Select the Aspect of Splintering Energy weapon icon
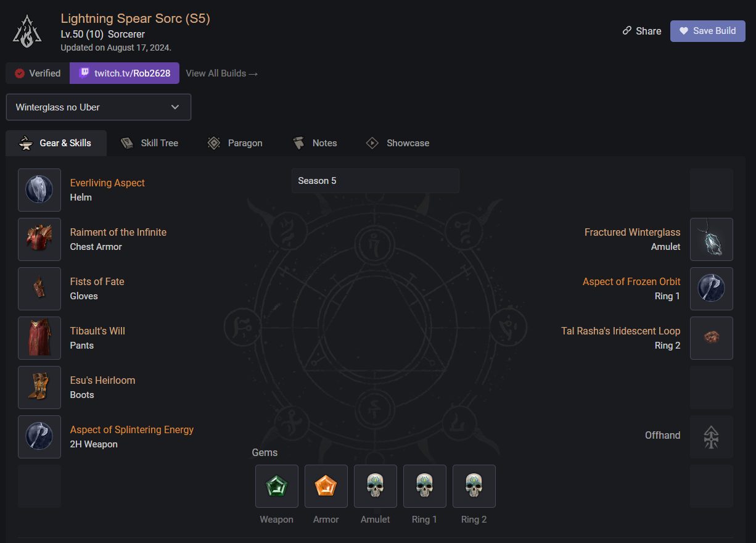The width and height of the screenshot is (756, 543). (x=39, y=437)
